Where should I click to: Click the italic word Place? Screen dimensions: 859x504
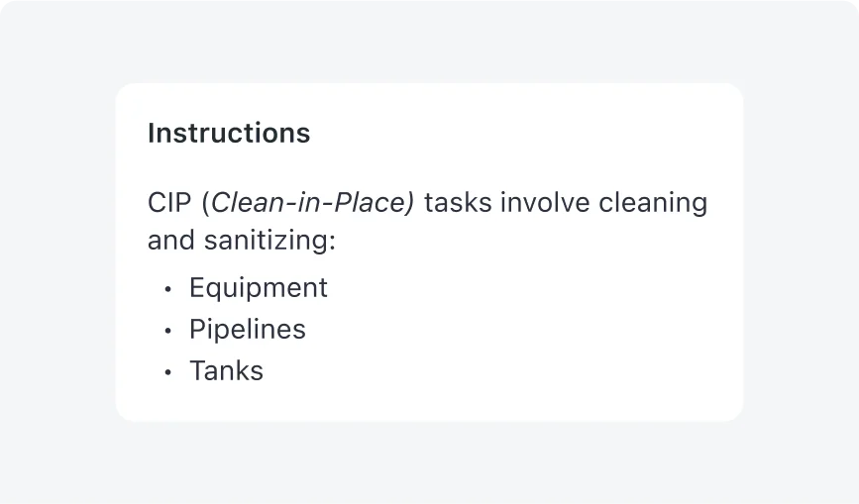point(370,202)
